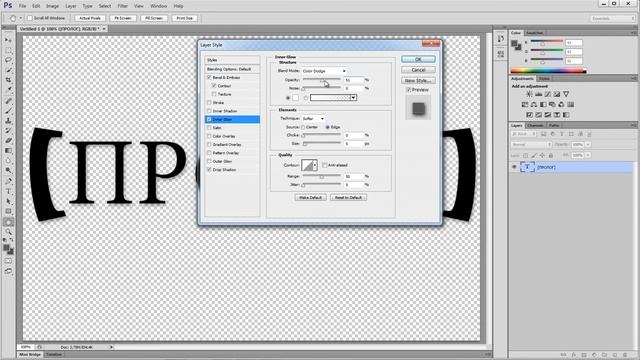Open the Essentials workspace dropdown

pyautogui.click(x=612, y=18)
